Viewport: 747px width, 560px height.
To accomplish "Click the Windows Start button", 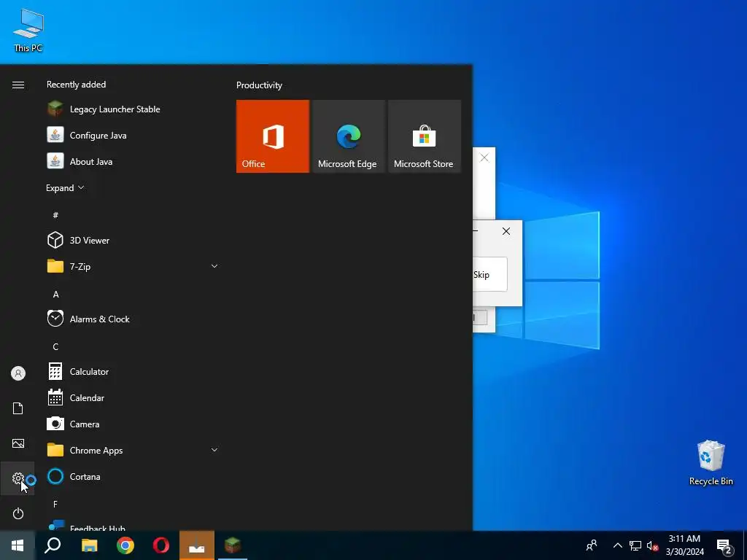I will coord(18,545).
